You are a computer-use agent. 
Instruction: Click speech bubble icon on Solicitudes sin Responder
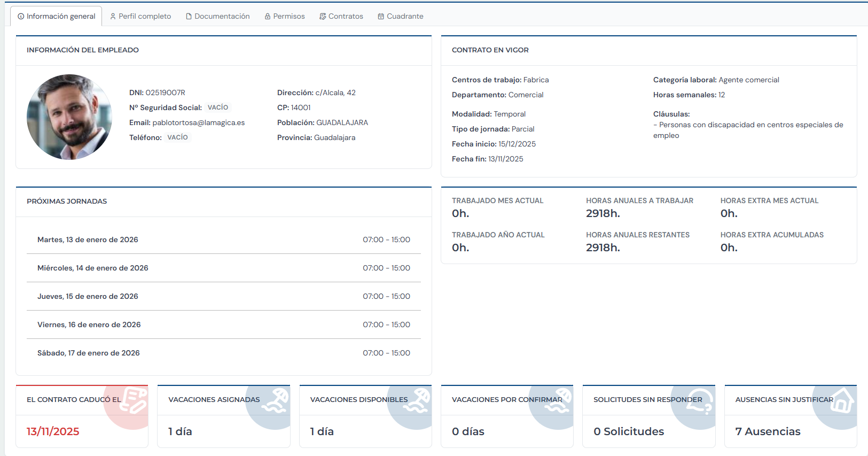(700, 401)
